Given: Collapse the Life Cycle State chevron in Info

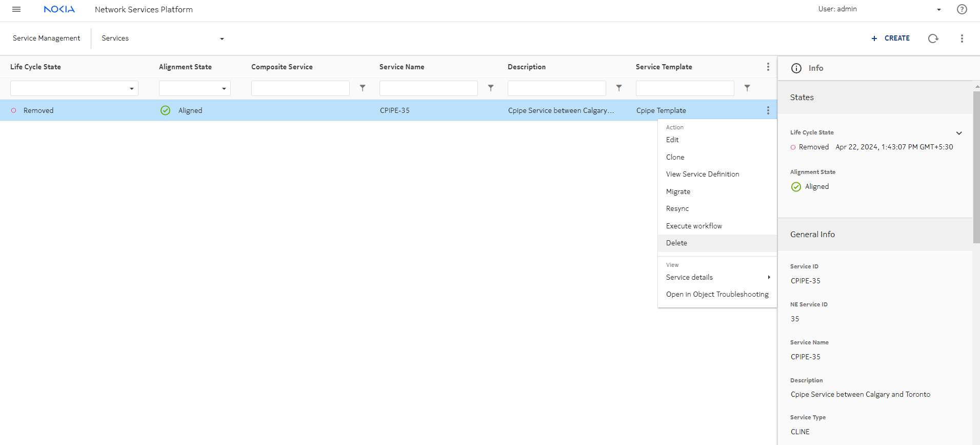Looking at the screenshot, I should tap(958, 133).
